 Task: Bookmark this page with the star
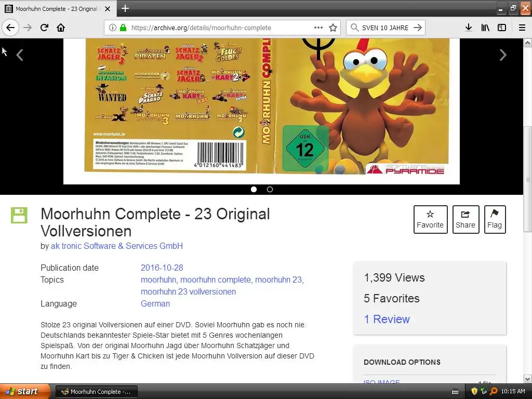333,28
